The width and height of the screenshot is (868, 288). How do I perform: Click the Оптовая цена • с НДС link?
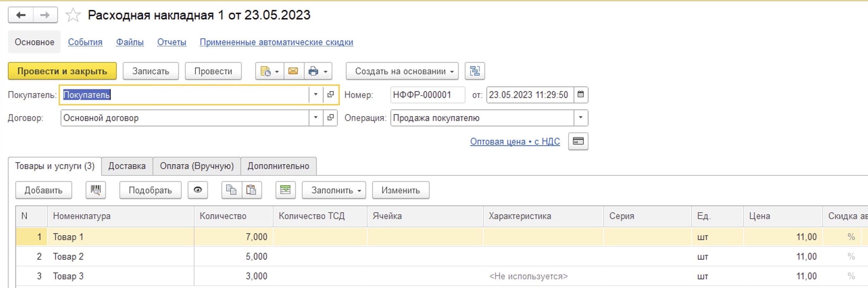[515, 141]
